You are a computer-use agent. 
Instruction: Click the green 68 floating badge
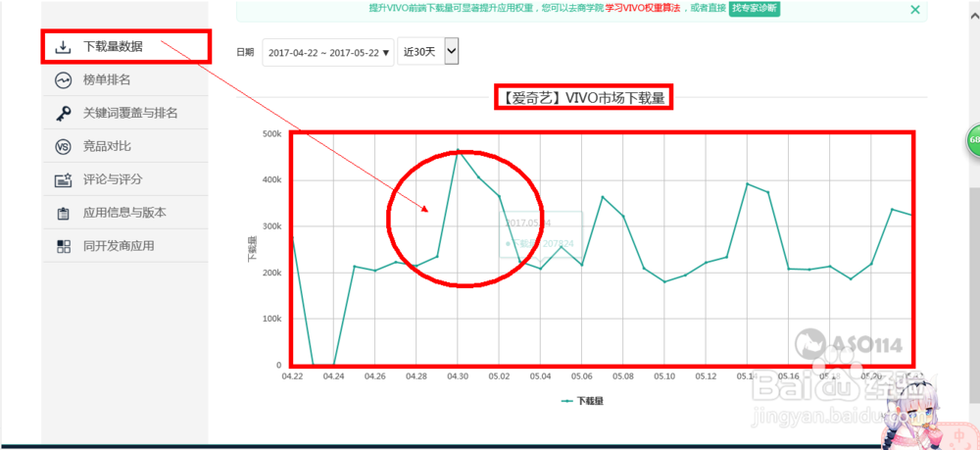(x=974, y=140)
